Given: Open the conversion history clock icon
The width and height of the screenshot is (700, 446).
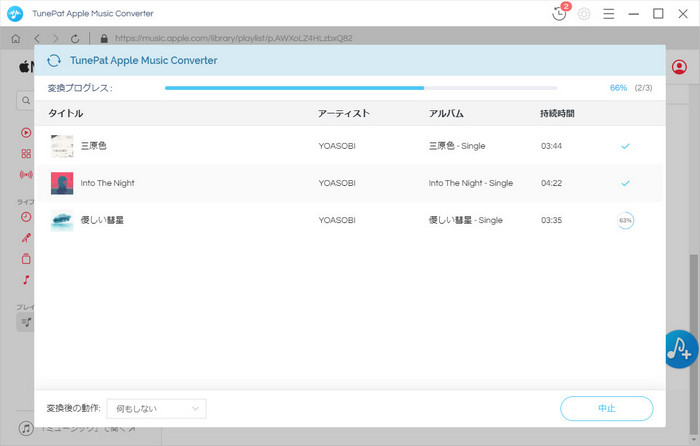Looking at the screenshot, I should click(x=559, y=14).
